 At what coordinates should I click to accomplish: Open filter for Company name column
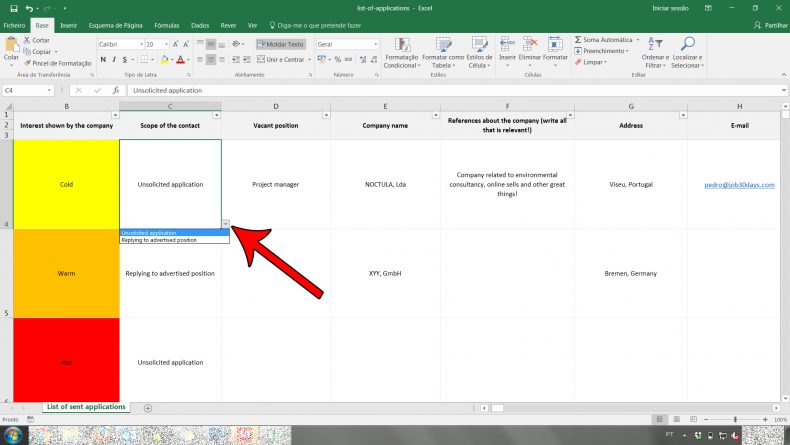pos(436,115)
